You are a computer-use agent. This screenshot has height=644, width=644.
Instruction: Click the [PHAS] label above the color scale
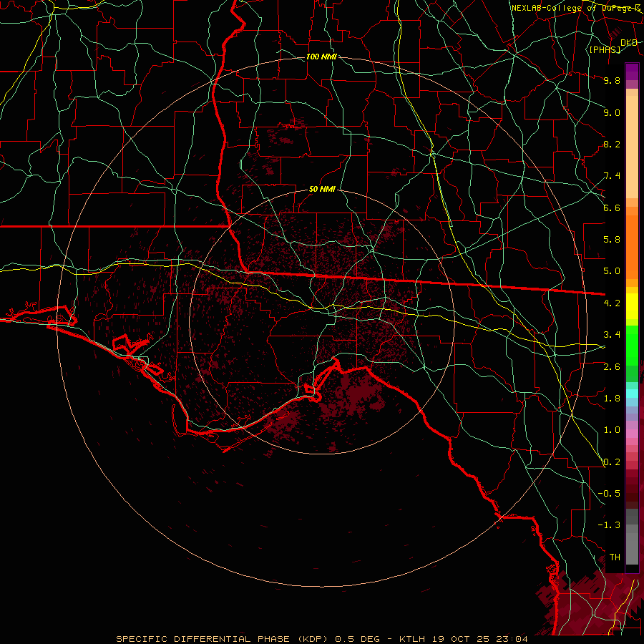click(605, 49)
